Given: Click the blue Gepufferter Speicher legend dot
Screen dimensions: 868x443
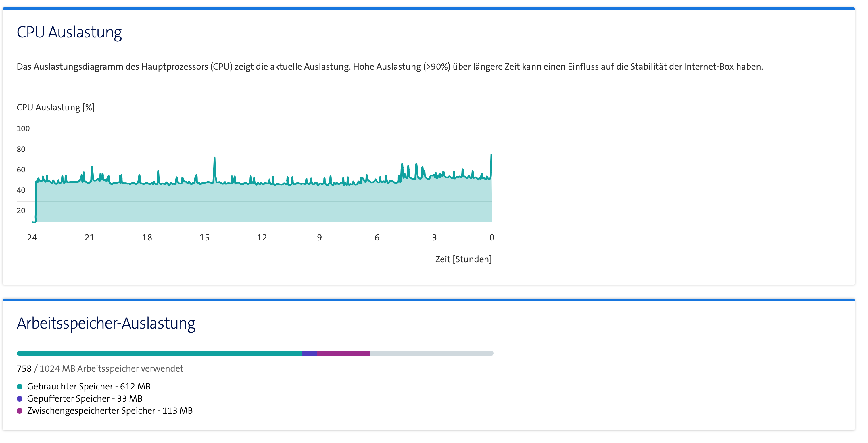Looking at the screenshot, I should tap(20, 398).
